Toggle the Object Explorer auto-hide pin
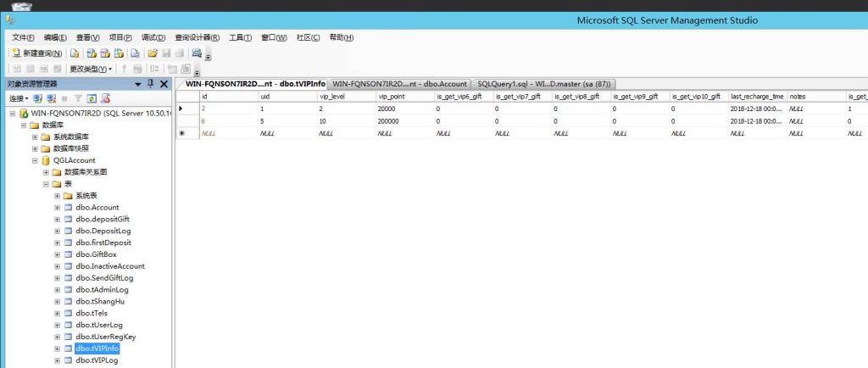The width and height of the screenshot is (868, 368). coord(150,84)
